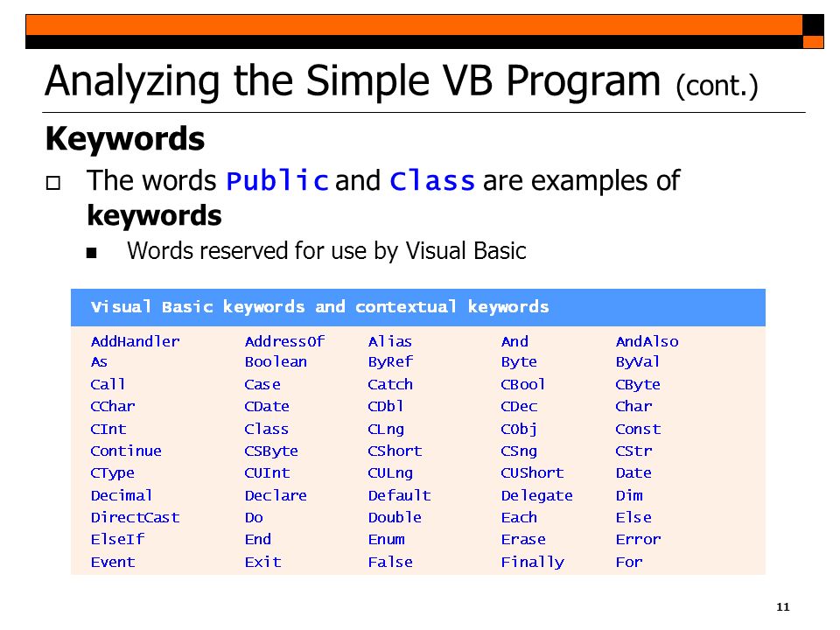This screenshot has width=840, height=630.
Task: Click the 'Error' keyword
Action: click(x=638, y=540)
